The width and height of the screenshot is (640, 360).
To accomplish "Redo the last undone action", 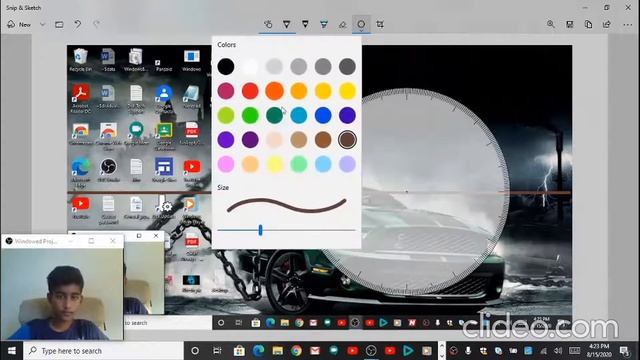I will (96, 24).
